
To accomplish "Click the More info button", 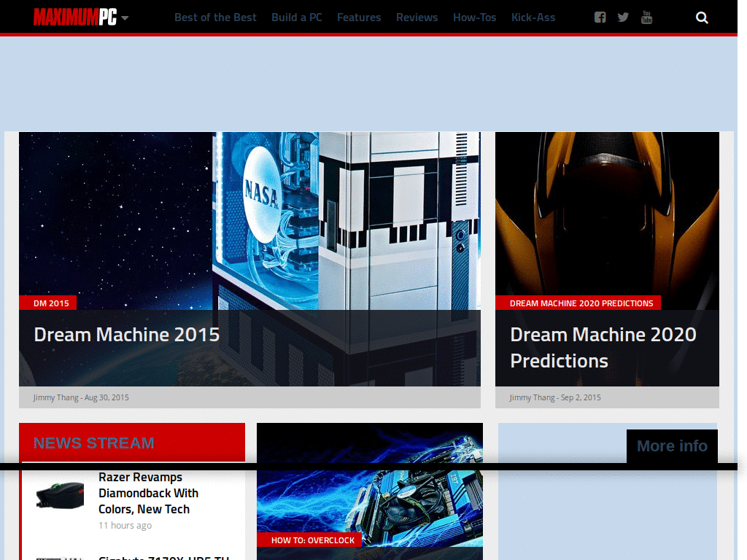I will click(x=672, y=446).
